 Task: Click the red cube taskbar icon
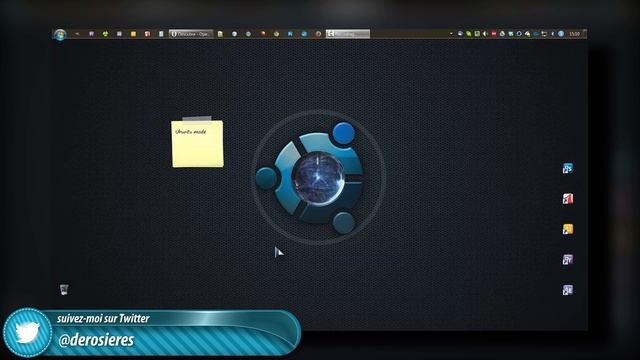click(x=263, y=34)
